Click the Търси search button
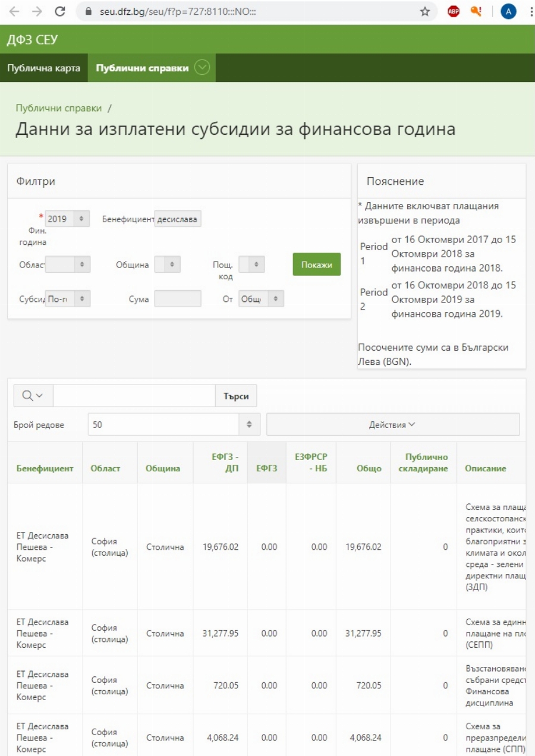The image size is (535, 756). (x=236, y=396)
